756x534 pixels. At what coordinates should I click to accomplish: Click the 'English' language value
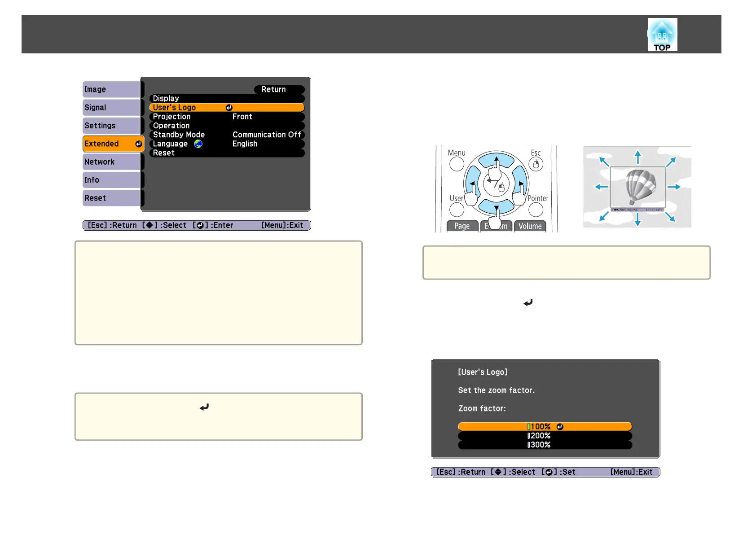(245, 144)
